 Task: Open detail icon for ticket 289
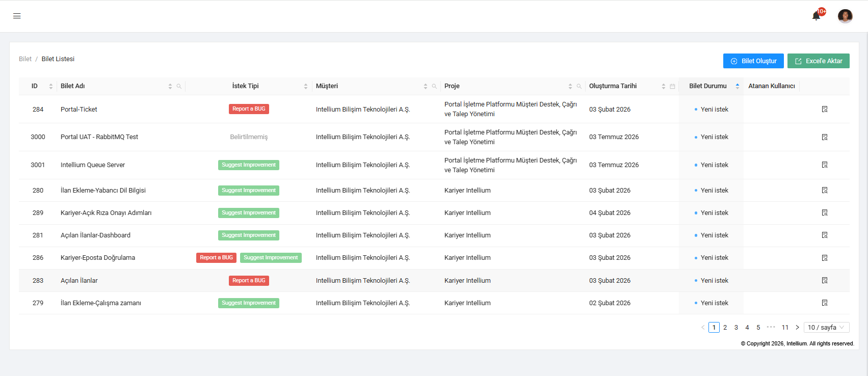pyautogui.click(x=825, y=212)
